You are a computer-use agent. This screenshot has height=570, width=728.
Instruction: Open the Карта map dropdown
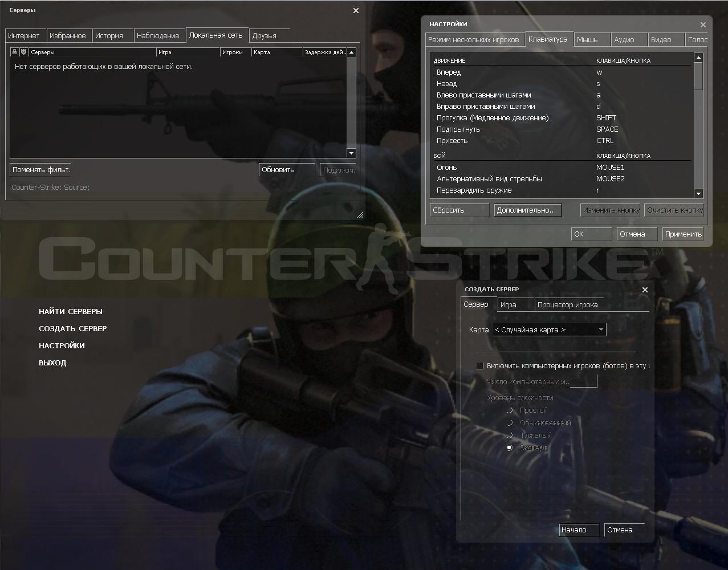coord(549,329)
